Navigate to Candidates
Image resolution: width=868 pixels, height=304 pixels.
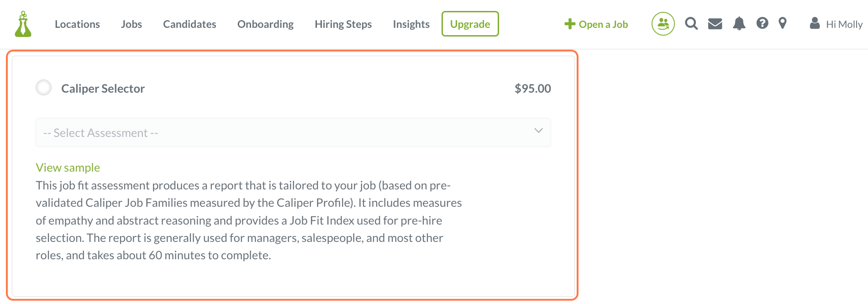[x=189, y=24]
